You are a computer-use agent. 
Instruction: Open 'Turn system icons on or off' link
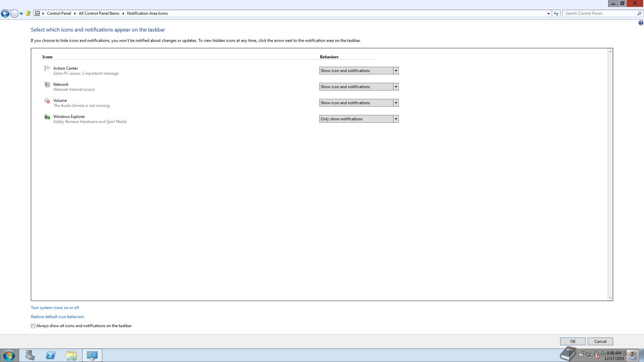coord(55,308)
